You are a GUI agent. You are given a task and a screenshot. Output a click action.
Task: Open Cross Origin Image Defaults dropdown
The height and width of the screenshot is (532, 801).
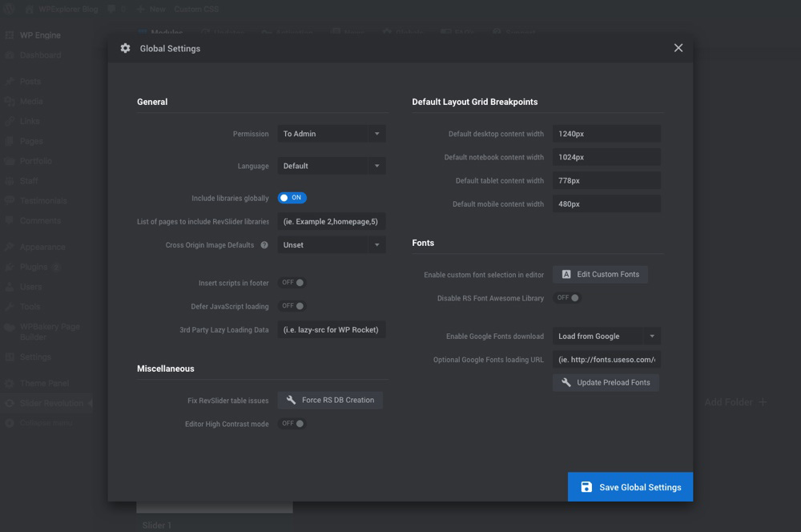[x=332, y=245]
